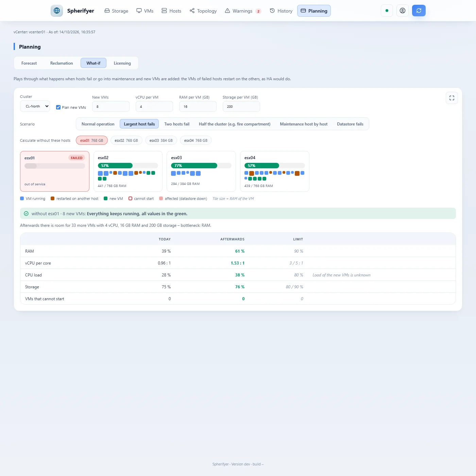Click the green connection status indicator
This screenshot has height=476, width=476.
[x=387, y=11]
